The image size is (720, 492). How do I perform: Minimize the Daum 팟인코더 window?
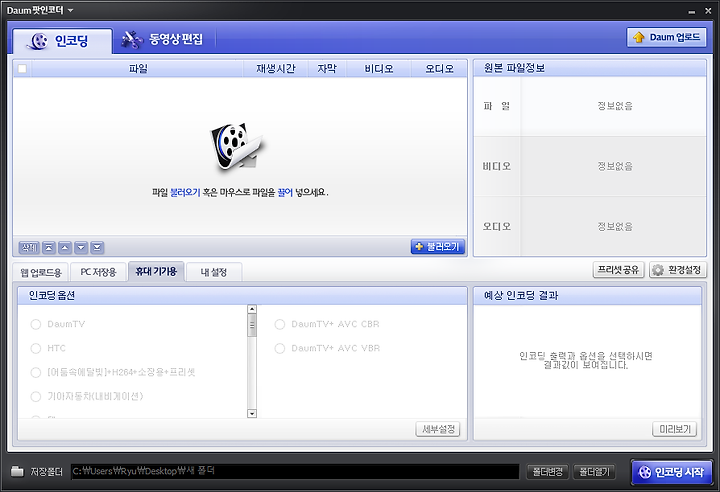pos(692,11)
